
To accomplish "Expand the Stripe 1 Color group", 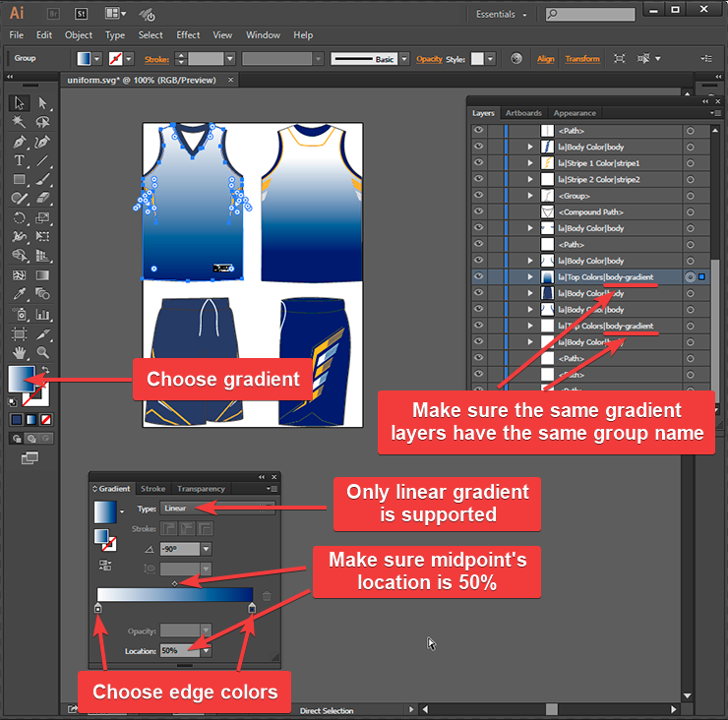I will [x=530, y=163].
